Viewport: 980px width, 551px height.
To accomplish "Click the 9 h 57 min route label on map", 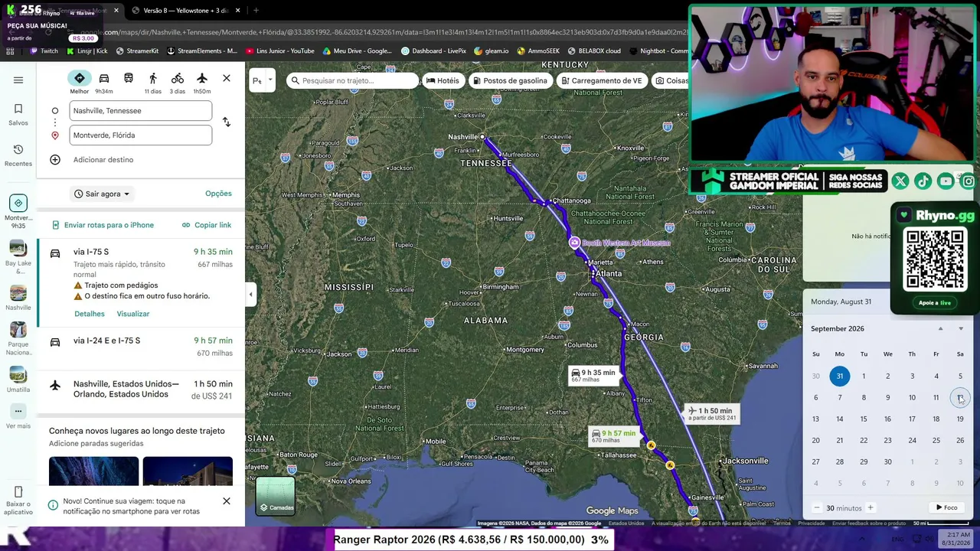I will pyautogui.click(x=614, y=435).
